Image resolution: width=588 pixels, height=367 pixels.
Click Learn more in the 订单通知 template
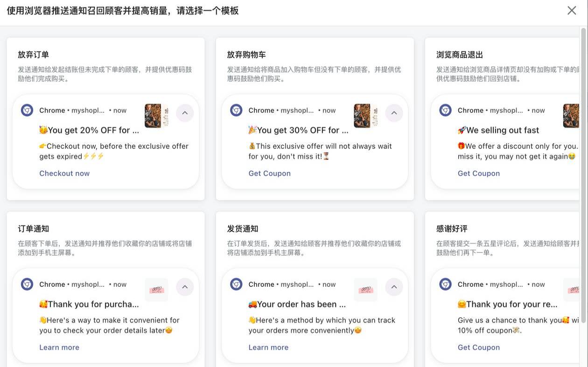click(59, 347)
